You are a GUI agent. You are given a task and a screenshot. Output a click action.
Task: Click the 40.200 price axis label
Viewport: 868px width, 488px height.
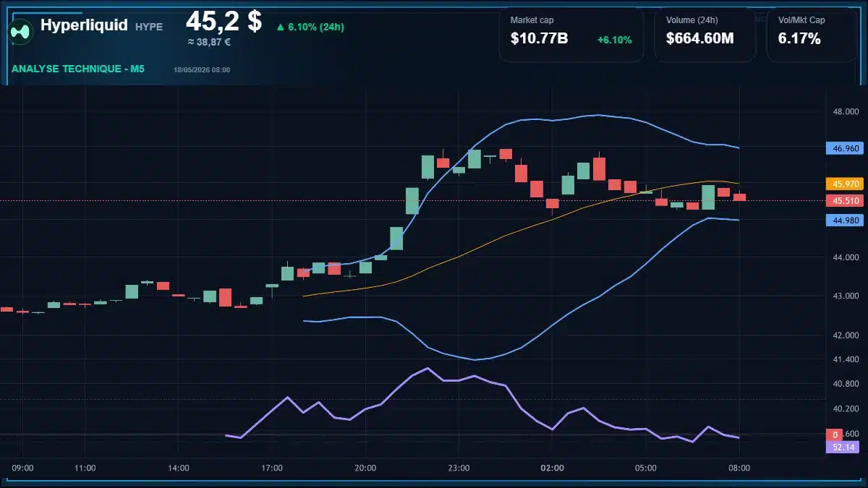click(x=846, y=408)
